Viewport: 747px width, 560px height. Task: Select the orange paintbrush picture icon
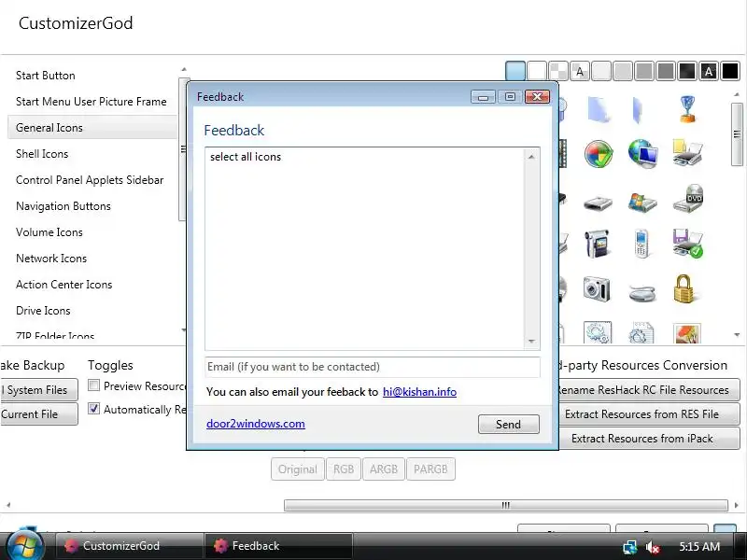(x=687, y=333)
